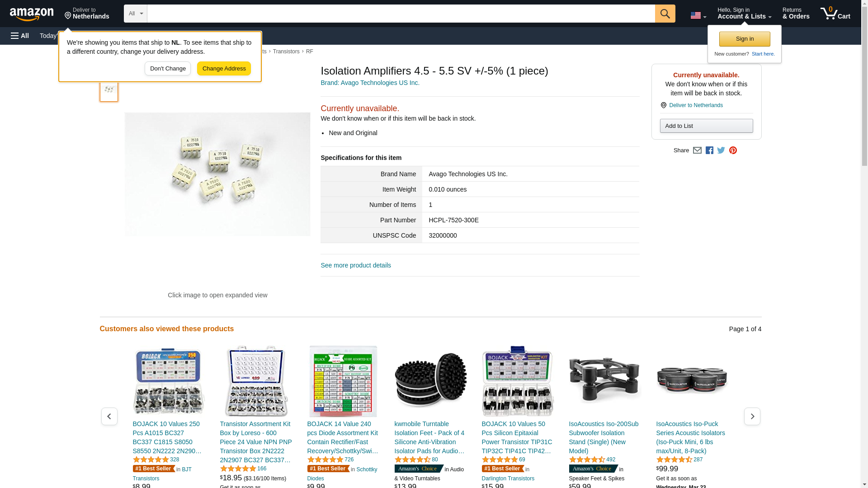Share on Facebook icon
868x488 pixels.
pyautogui.click(x=709, y=150)
